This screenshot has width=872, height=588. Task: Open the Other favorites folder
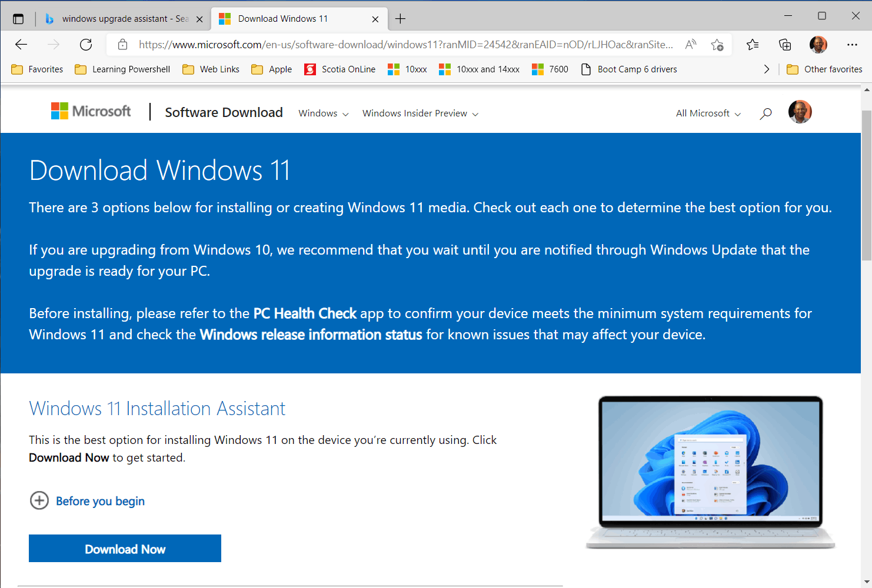(x=824, y=69)
